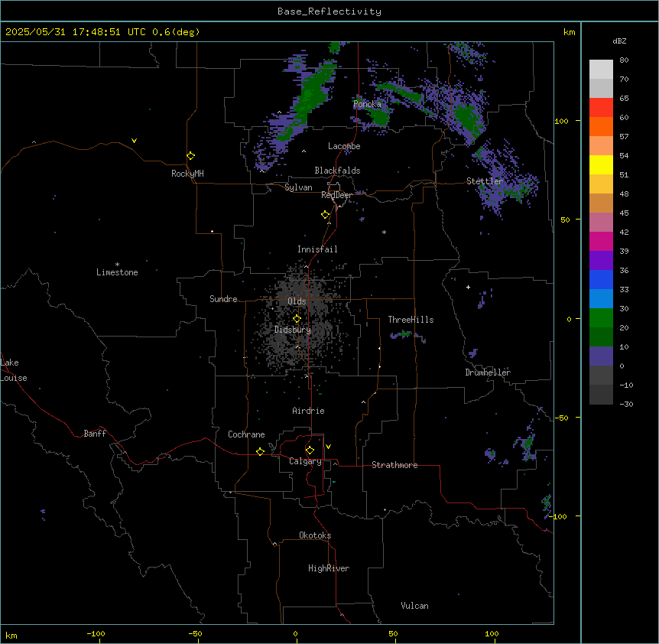Select the bright green swatch in dBZ legend
This screenshot has height=644, width=659.
601,318
